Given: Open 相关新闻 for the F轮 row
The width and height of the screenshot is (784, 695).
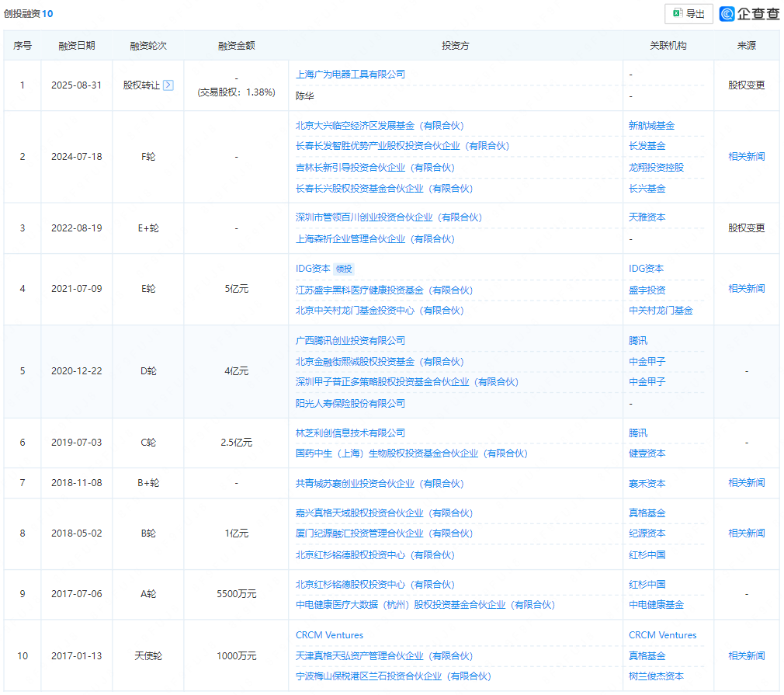Looking at the screenshot, I should [746, 157].
